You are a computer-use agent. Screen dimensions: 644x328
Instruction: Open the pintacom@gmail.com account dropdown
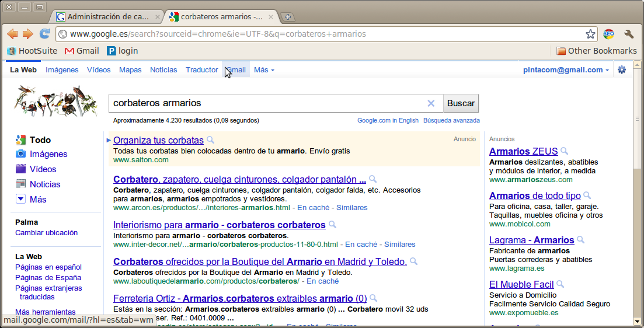(x=566, y=70)
